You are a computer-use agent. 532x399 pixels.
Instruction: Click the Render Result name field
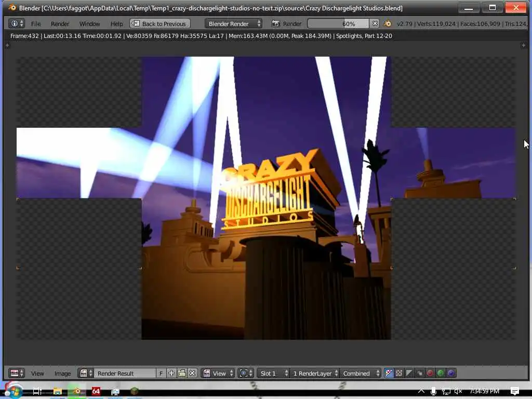(x=125, y=373)
